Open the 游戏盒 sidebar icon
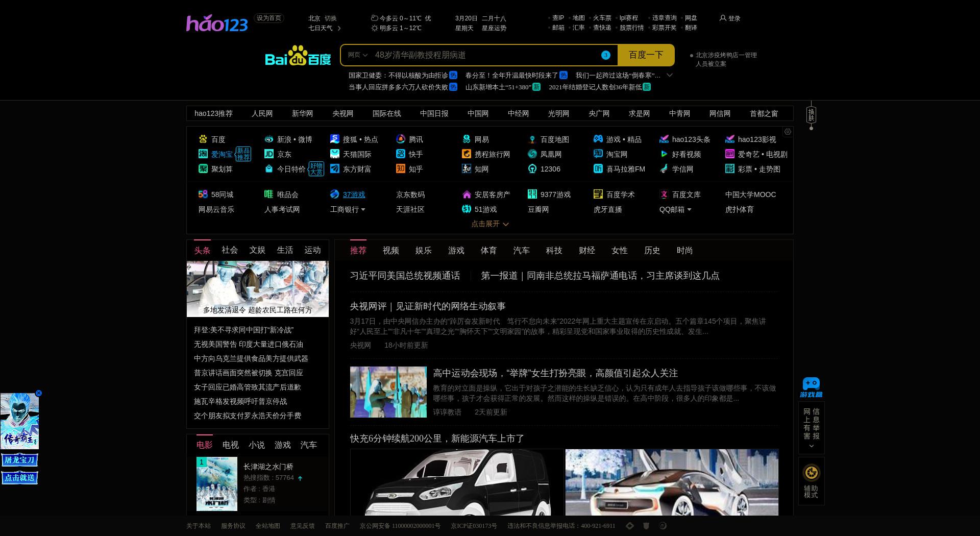 (x=811, y=387)
